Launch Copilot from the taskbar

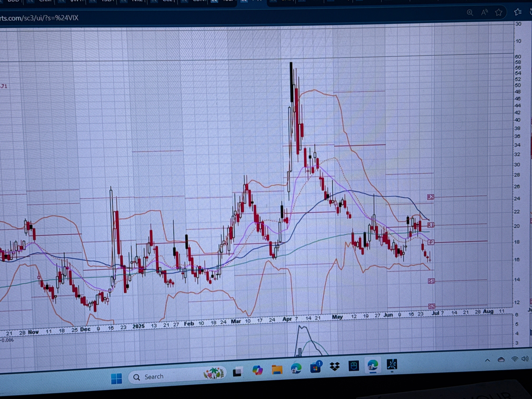tap(257, 370)
